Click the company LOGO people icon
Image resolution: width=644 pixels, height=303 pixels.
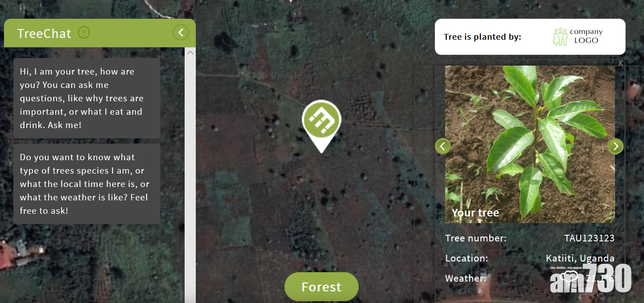560,37
